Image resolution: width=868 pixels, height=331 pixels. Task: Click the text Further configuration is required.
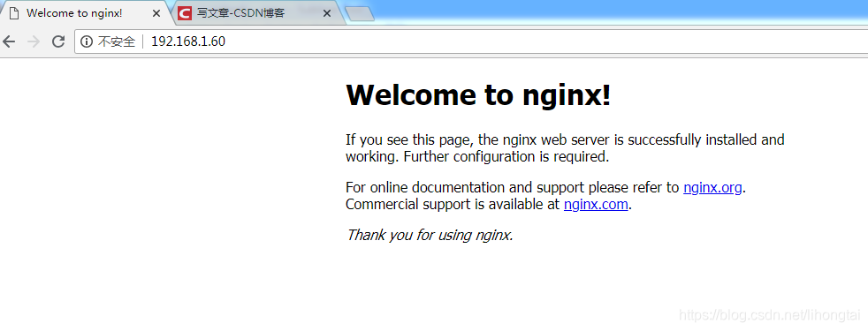pyautogui.click(x=506, y=157)
